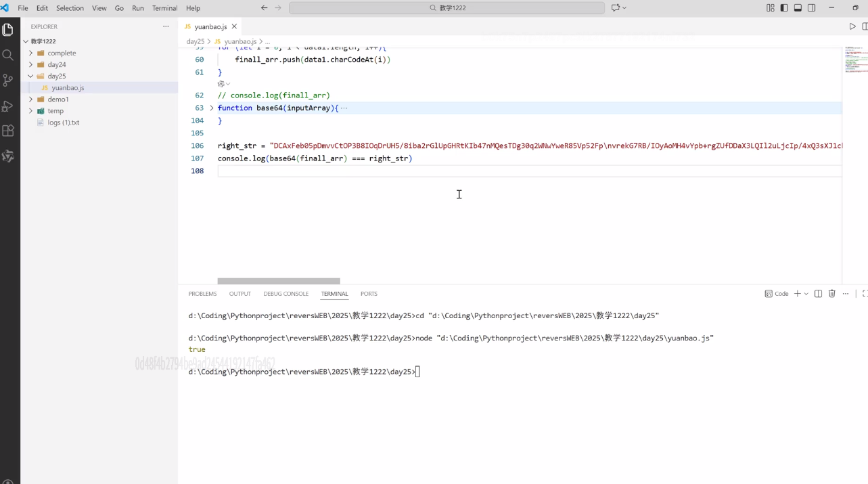Screen dimensions: 868x484
Task: Open Customize Layout icon
Action: click(770, 8)
